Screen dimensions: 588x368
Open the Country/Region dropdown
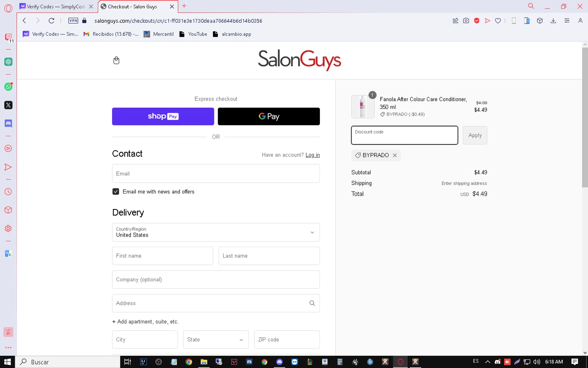click(x=216, y=232)
